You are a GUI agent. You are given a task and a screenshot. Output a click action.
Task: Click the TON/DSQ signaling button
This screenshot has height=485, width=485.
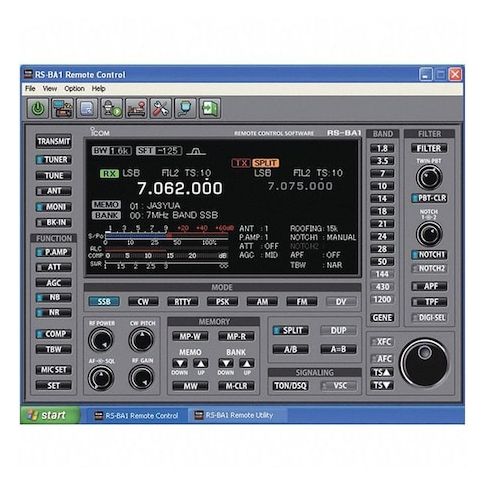290,386
